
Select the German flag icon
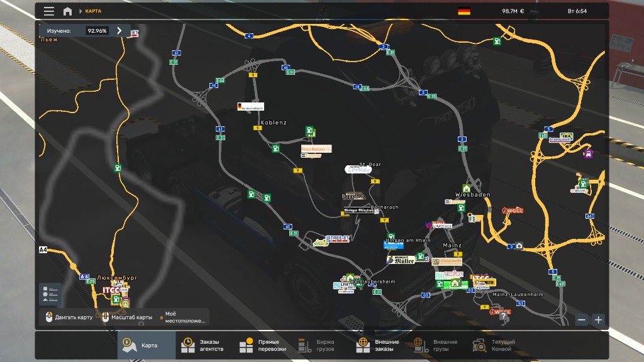pos(464,11)
